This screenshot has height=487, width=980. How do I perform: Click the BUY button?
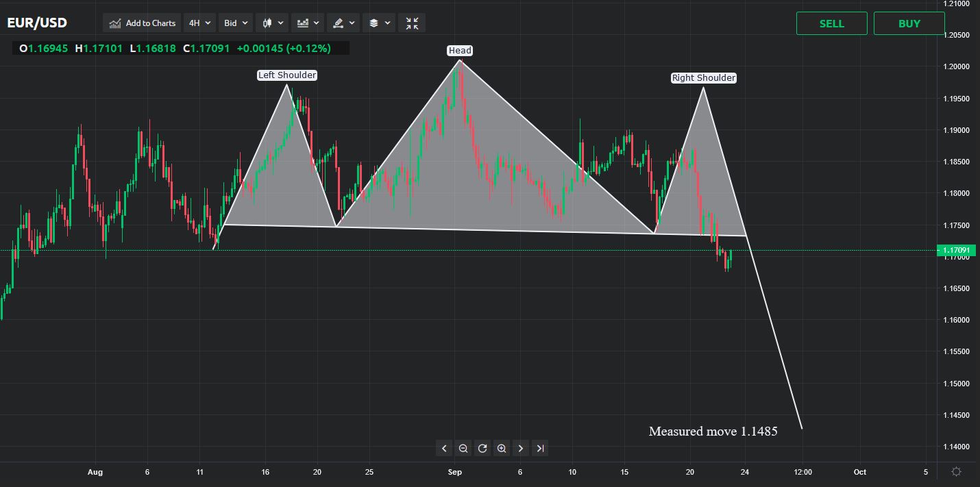[909, 23]
